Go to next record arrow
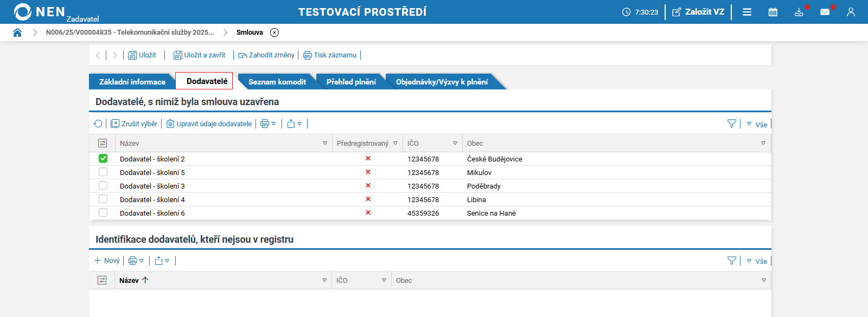This screenshot has height=317, width=868. tap(114, 55)
